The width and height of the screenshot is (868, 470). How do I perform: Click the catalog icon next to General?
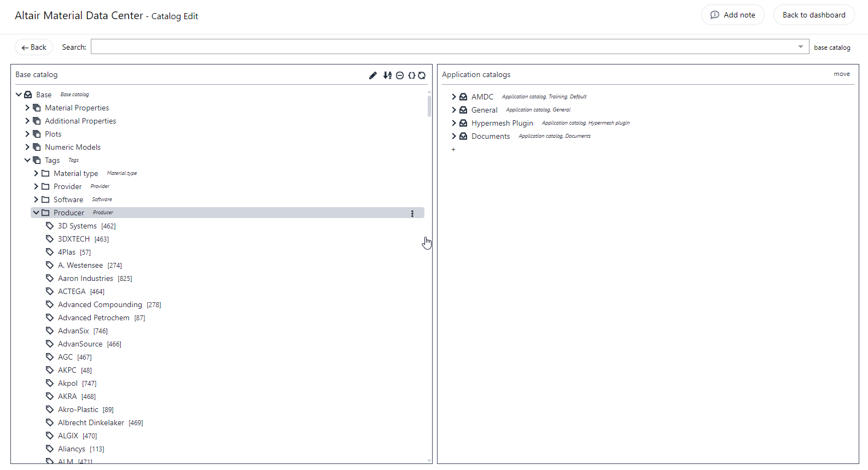point(463,110)
